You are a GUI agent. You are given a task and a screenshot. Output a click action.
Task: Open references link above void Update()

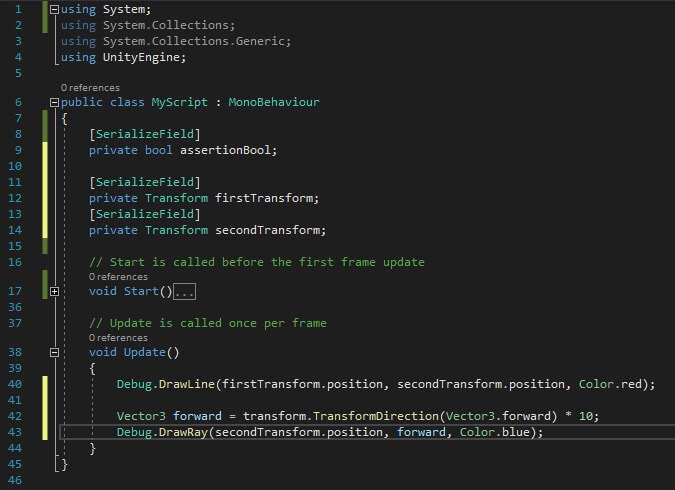click(x=118, y=338)
